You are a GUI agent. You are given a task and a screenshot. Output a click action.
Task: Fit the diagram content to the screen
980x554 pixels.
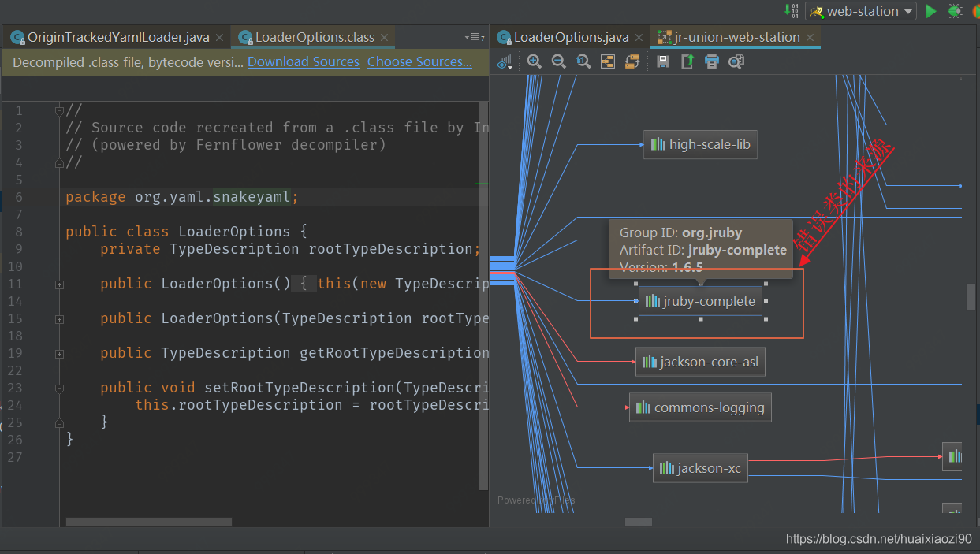pyautogui.click(x=609, y=61)
